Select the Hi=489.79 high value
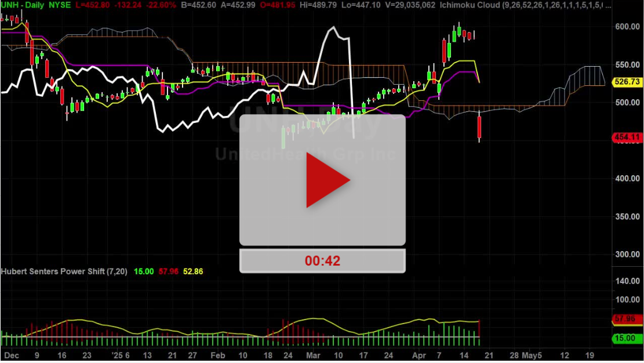 [x=318, y=5]
